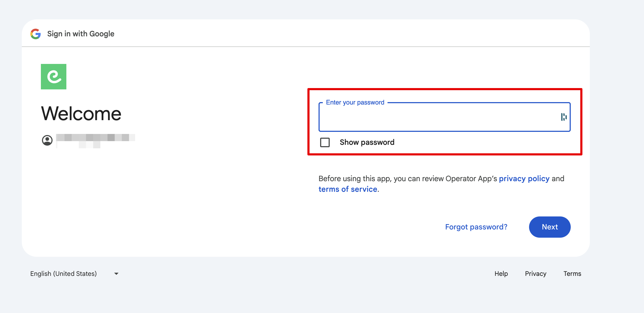Click the Forgot password? link
The height and width of the screenshot is (313, 644).
tap(476, 227)
